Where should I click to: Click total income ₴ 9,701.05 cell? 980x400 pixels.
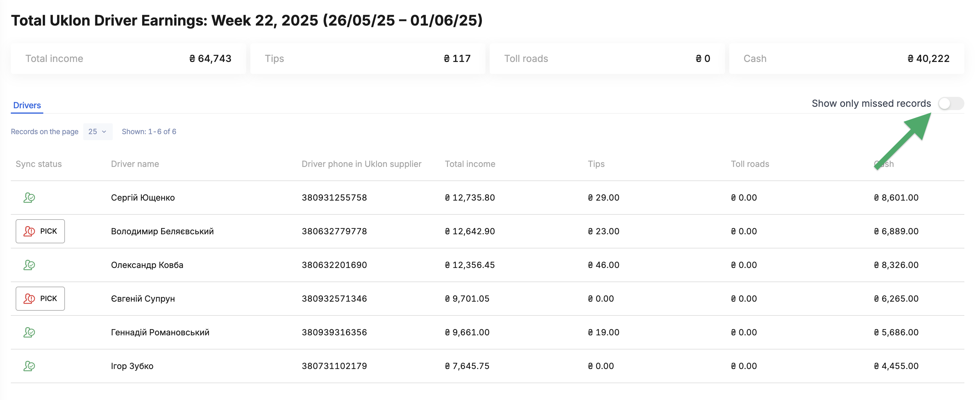(x=467, y=298)
